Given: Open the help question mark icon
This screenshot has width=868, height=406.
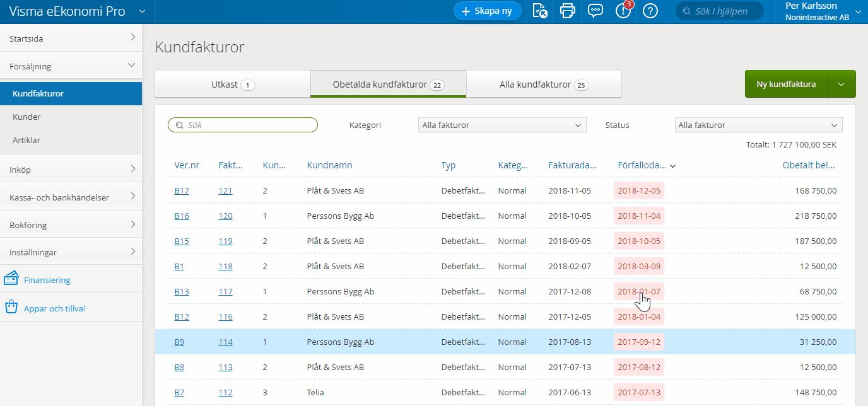Looking at the screenshot, I should (650, 11).
